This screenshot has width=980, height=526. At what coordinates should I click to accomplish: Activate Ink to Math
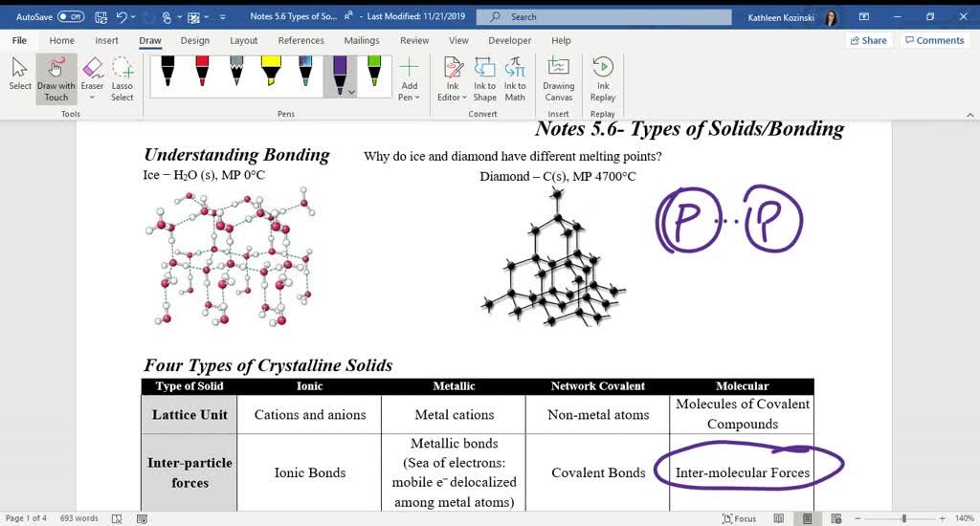click(x=515, y=79)
